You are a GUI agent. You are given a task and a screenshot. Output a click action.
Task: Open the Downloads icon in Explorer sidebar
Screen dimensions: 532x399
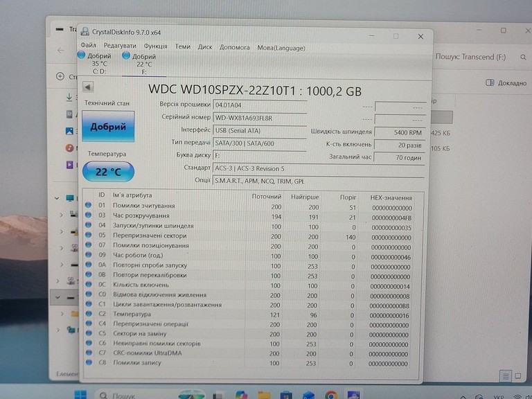(69, 98)
